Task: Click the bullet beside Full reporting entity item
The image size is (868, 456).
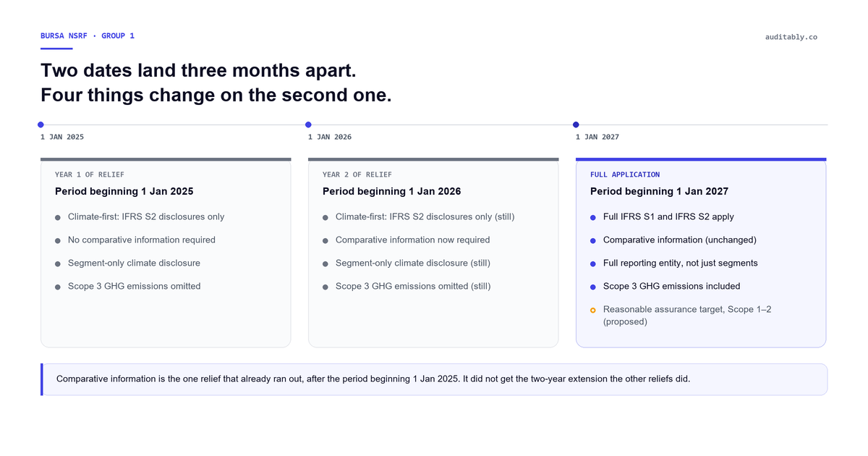Action: coord(593,263)
